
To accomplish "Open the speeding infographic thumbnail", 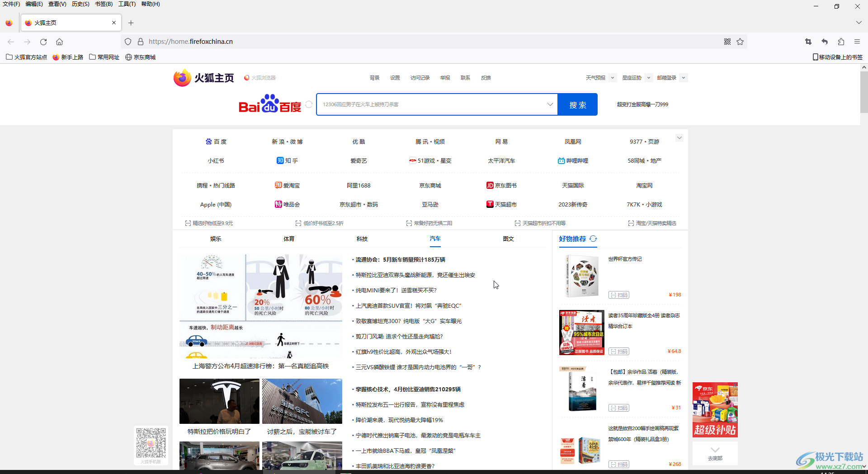I will click(x=261, y=306).
